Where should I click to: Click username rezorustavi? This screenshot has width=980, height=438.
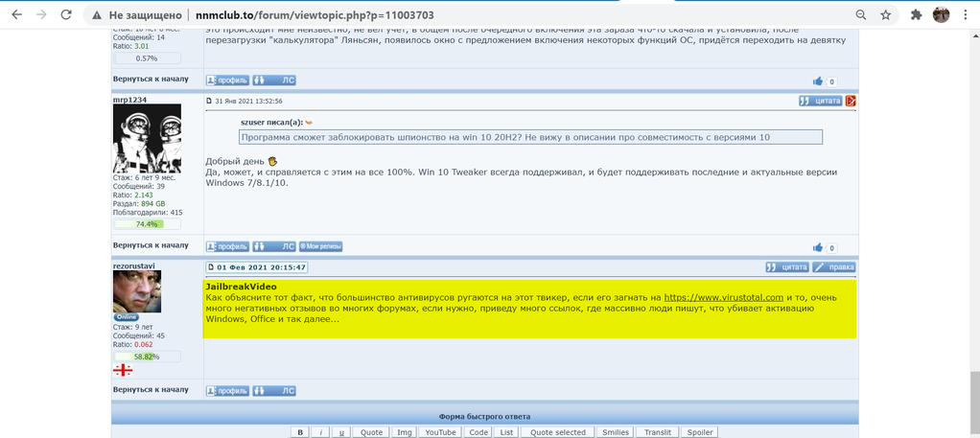click(133, 265)
